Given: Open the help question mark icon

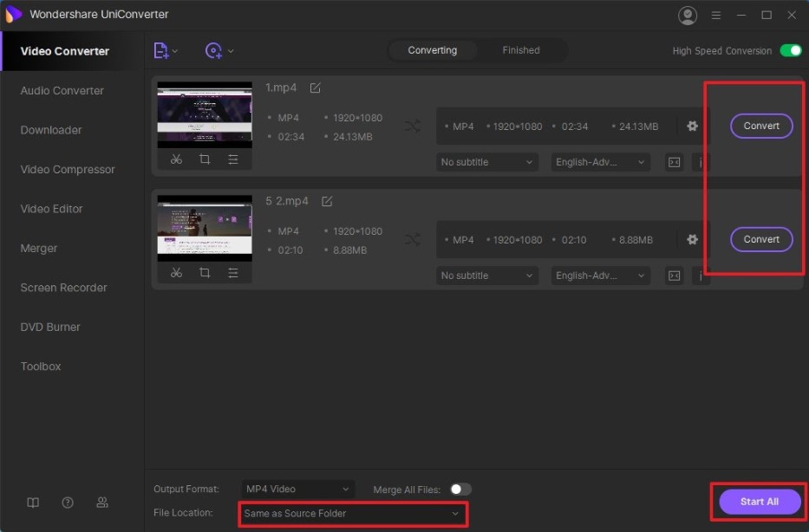Looking at the screenshot, I should (x=68, y=503).
